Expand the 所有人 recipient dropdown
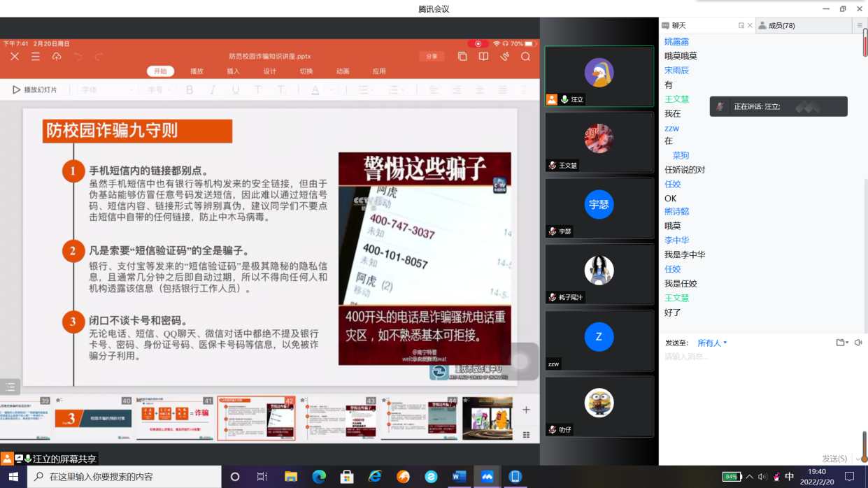Viewport: 868px width, 488px height. pos(713,343)
